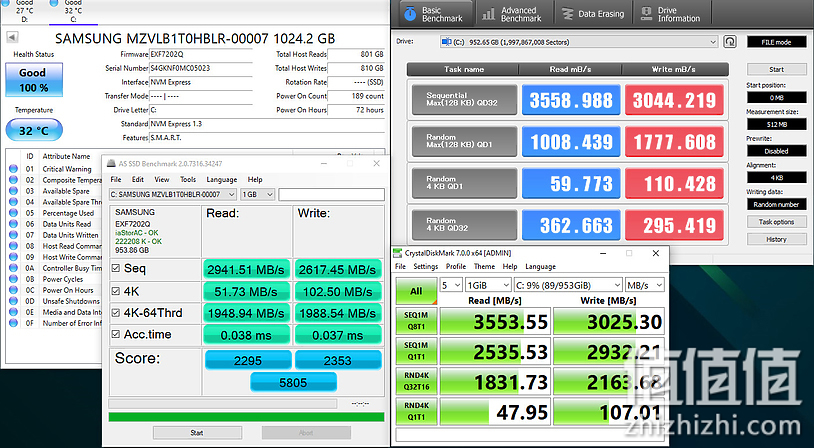
Task: Click status dot for Percentage Used row
Action: pos(13,213)
